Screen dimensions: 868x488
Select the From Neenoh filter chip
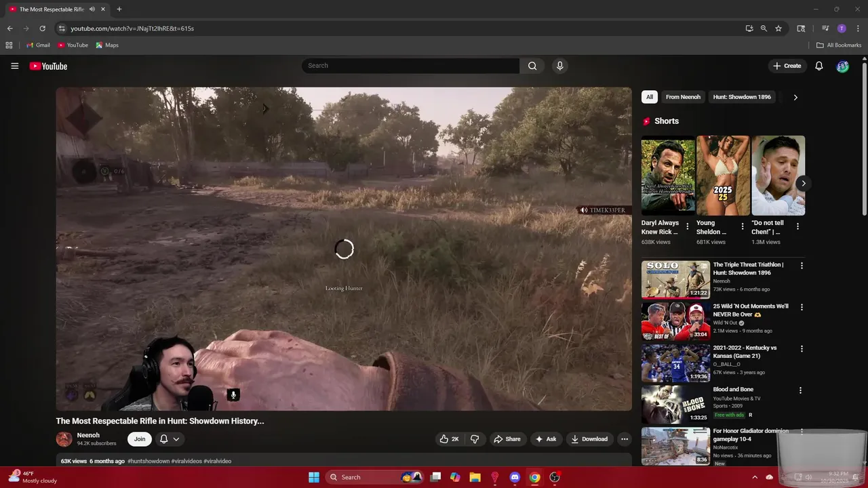pyautogui.click(x=683, y=97)
